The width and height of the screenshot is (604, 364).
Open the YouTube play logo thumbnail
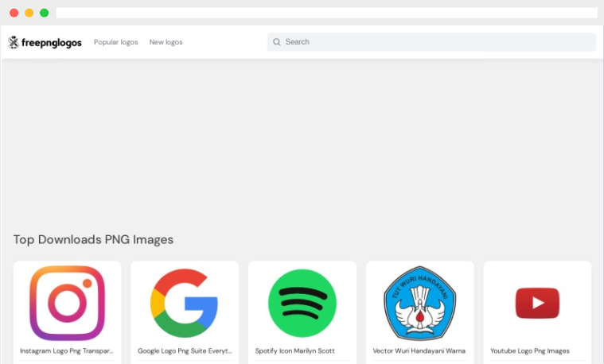tap(537, 303)
